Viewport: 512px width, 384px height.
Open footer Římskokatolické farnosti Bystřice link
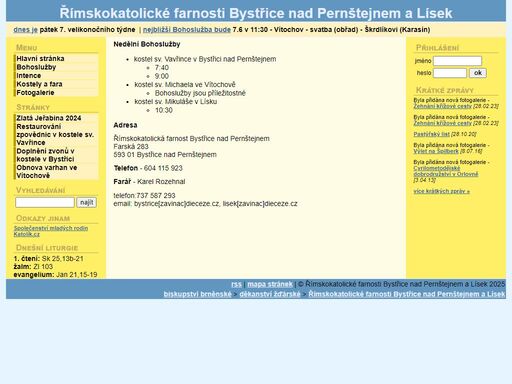(x=407, y=294)
